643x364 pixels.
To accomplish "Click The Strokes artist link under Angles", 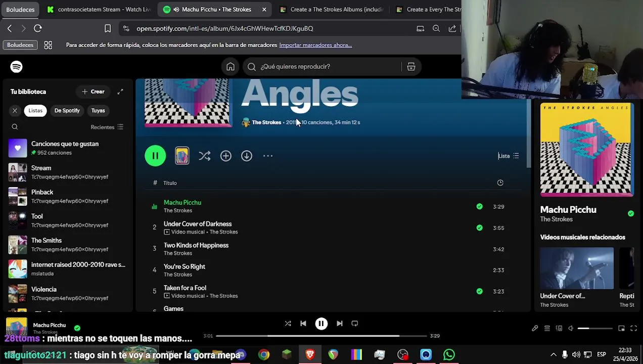I will [x=266, y=122].
